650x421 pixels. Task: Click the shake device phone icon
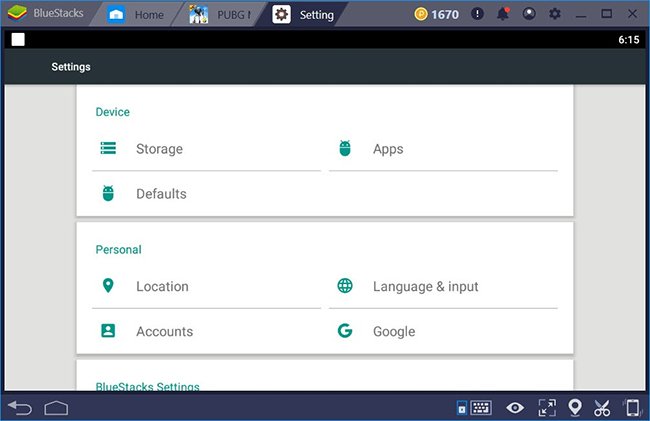point(632,407)
